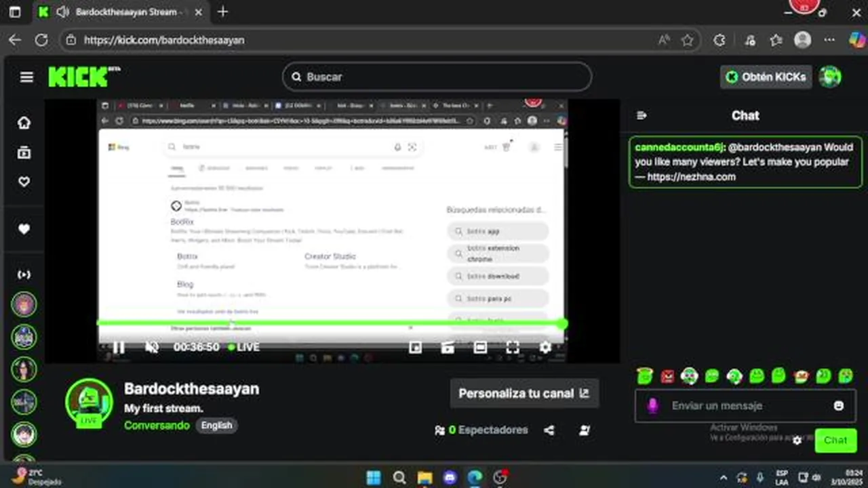Insert the rightmost emote in the row
The height and width of the screenshot is (488, 868).
coord(846,376)
